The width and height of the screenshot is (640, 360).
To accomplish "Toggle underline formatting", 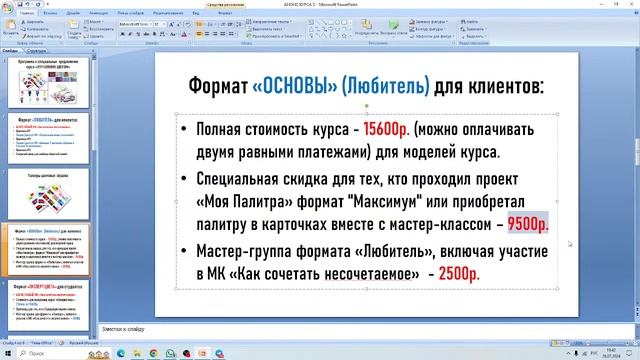I will (138, 34).
